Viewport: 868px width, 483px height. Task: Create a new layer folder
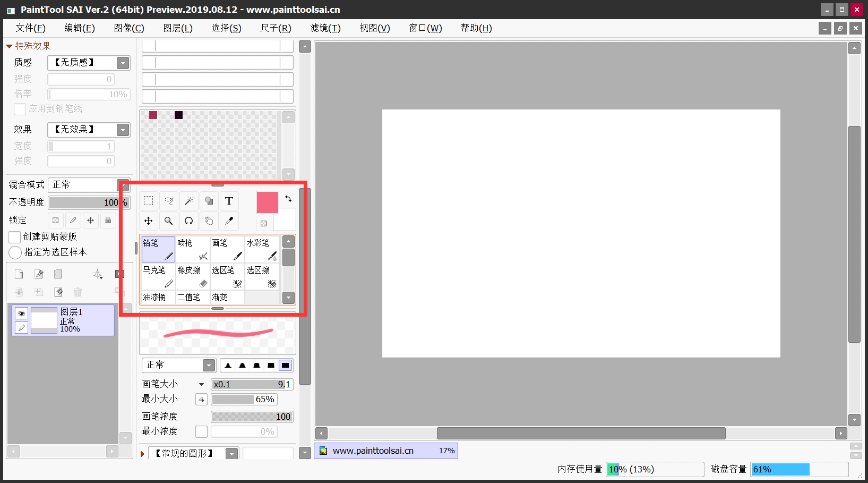coord(58,274)
